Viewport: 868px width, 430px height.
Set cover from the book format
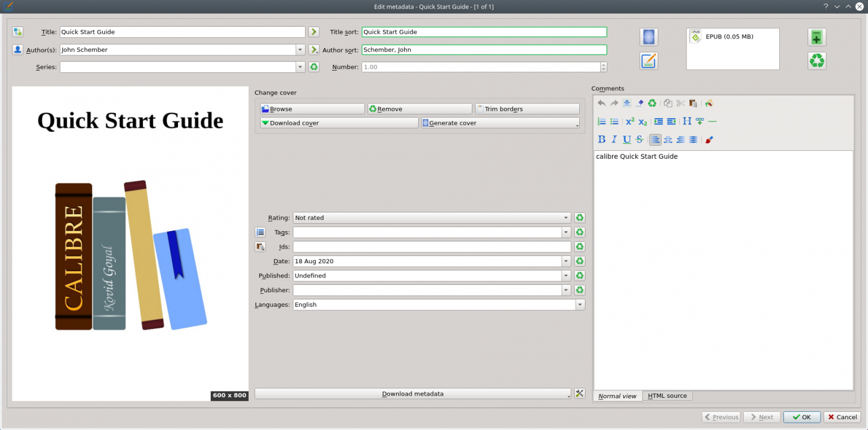pyautogui.click(x=649, y=37)
